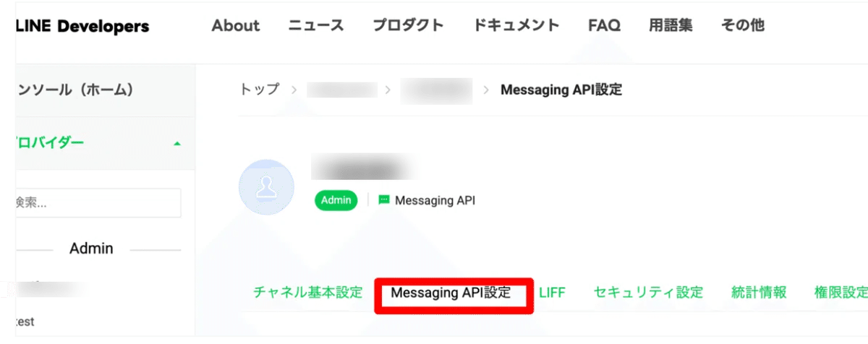The height and width of the screenshot is (344, 868).
Task: Open the セキュリティ設定 tab
Action: pos(648,293)
